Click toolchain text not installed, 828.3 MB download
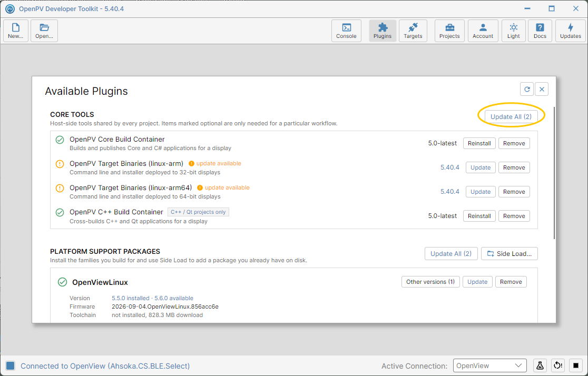Viewport: 588px width, 376px height. (x=157, y=315)
